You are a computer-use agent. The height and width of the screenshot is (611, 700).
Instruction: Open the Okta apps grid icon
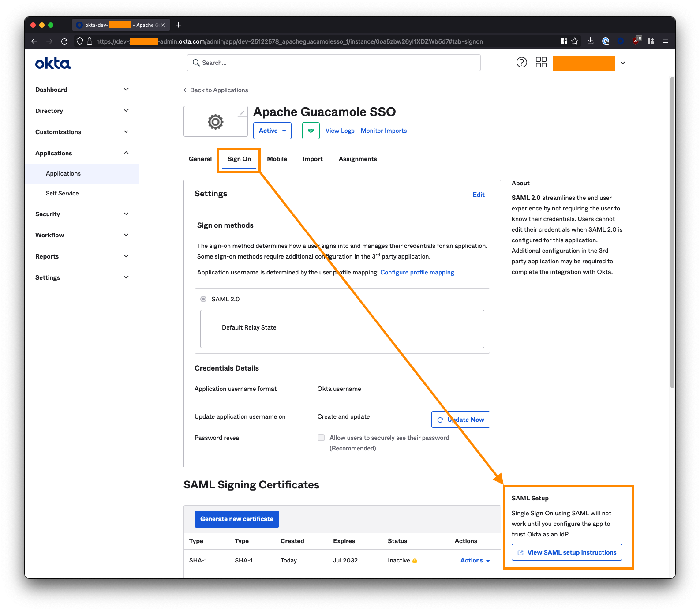(x=541, y=63)
